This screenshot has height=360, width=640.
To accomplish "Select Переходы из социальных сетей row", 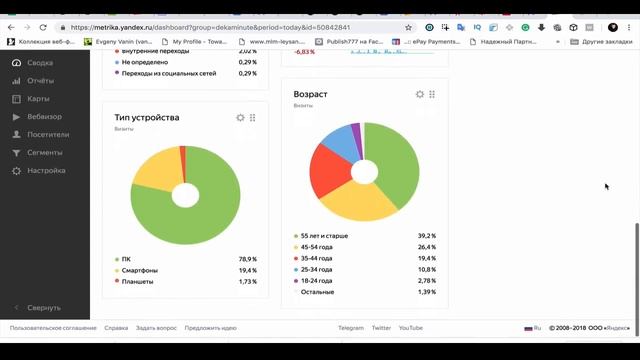I will pyautogui.click(x=186, y=73).
